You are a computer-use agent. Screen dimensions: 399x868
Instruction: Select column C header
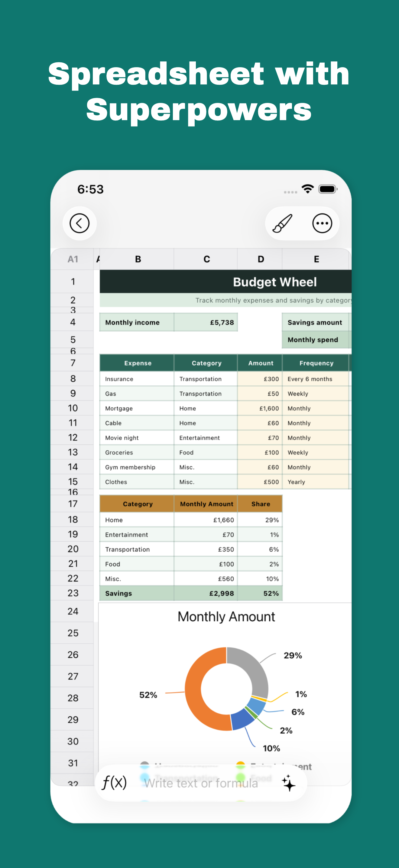point(206,259)
